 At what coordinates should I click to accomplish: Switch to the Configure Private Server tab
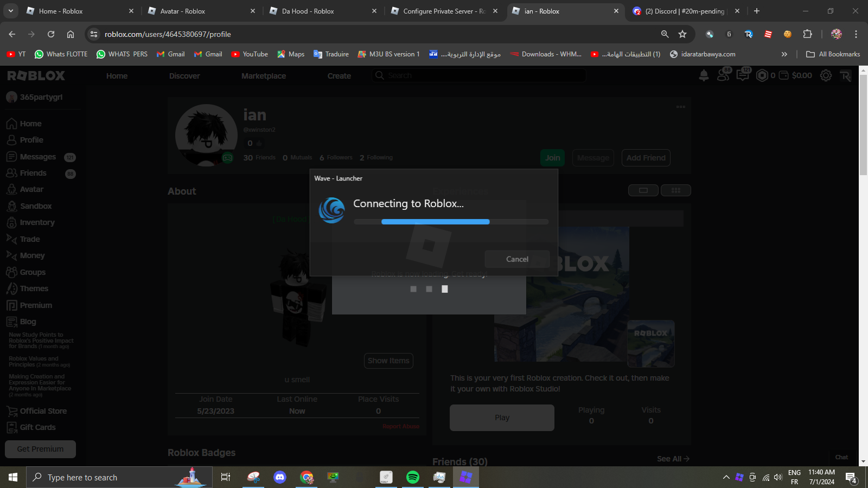click(445, 11)
